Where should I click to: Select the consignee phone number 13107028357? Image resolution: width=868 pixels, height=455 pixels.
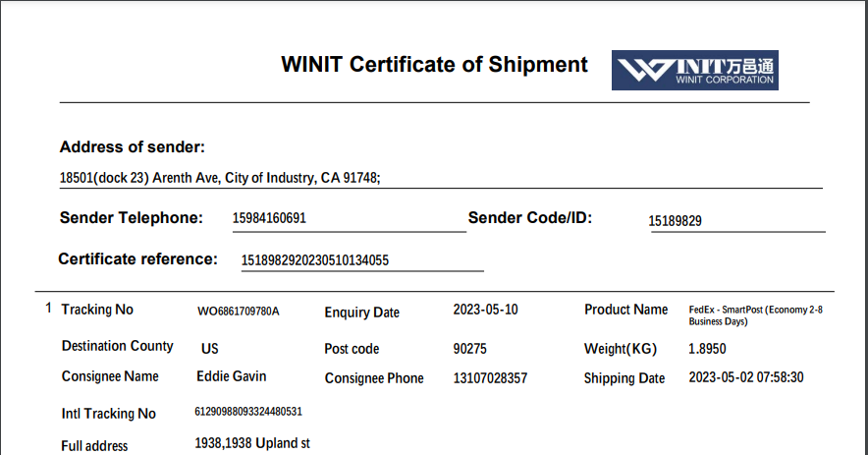coord(490,378)
